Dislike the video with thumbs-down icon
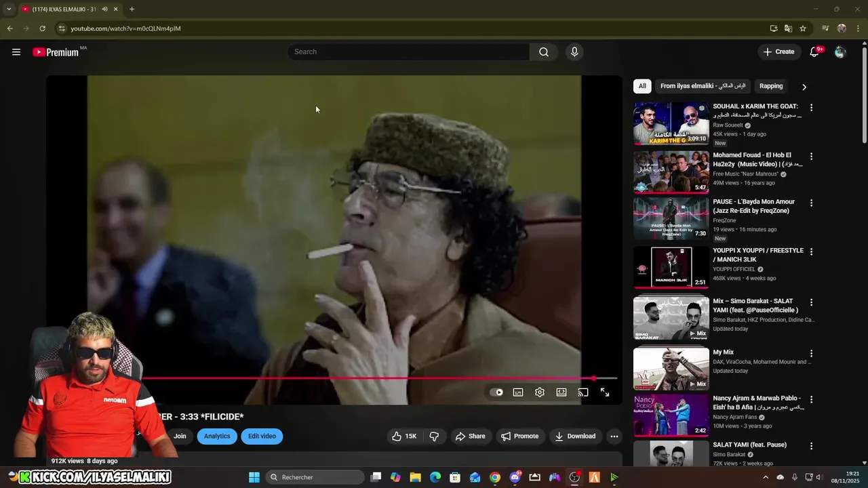The height and width of the screenshot is (488, 868). 435,436
